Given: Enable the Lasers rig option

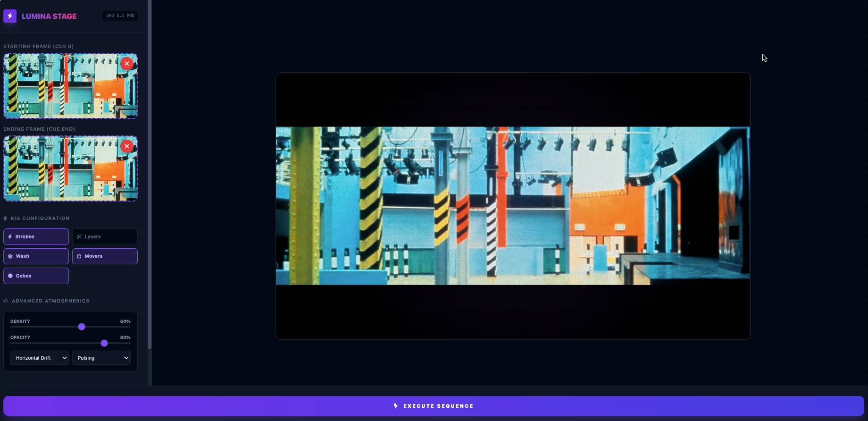Looking at the screenshot, I should click(105, 237).
